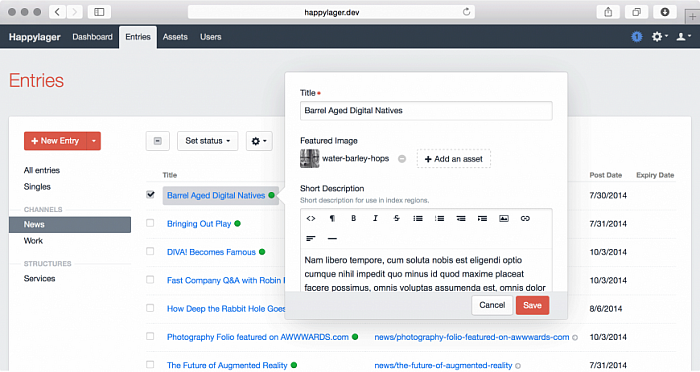Apply italic formatting in description editor

click(375, 218)
